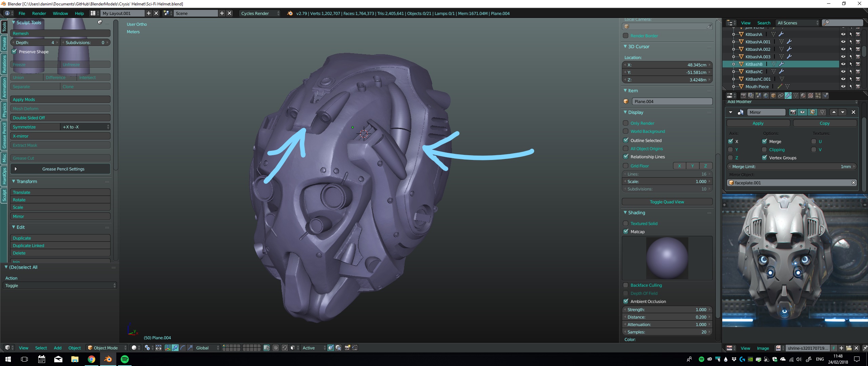This screenshot has height=366, width=868.
Task: Open the Cycles Render engine dropdown
Action: [260, 13]
